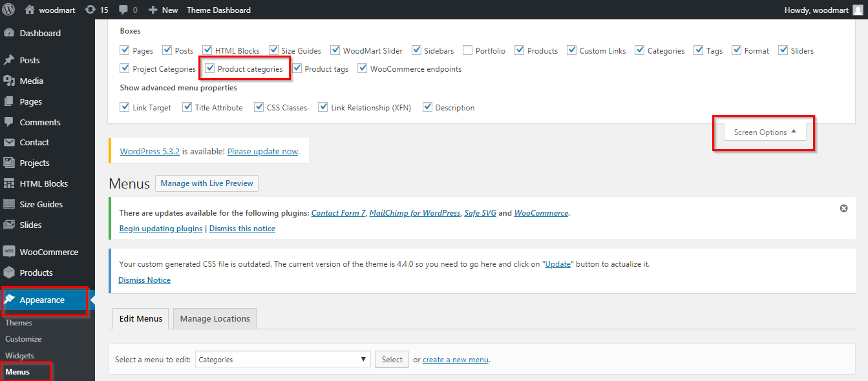Open the Customize submenu item

(23, 339)
